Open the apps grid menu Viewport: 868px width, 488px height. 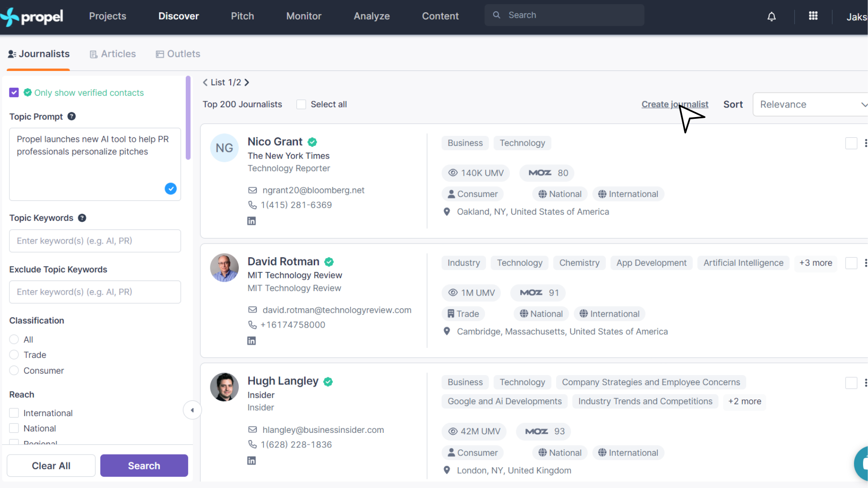813,16
